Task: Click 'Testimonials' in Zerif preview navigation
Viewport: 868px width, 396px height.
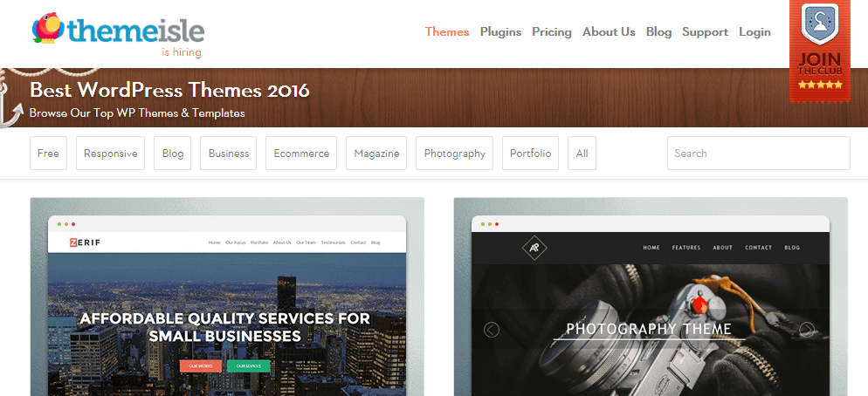Action: click(x=334, y=242)
